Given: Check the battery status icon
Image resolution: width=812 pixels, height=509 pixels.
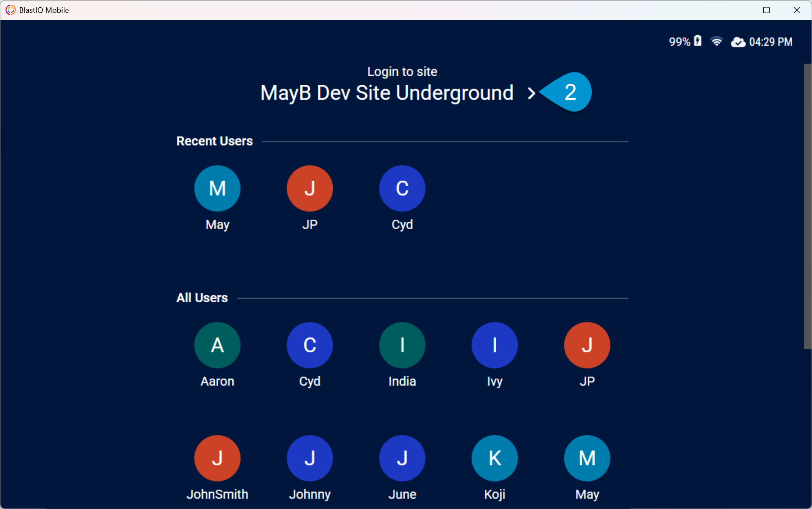Looking at the screenshot, I should point(698,41).
